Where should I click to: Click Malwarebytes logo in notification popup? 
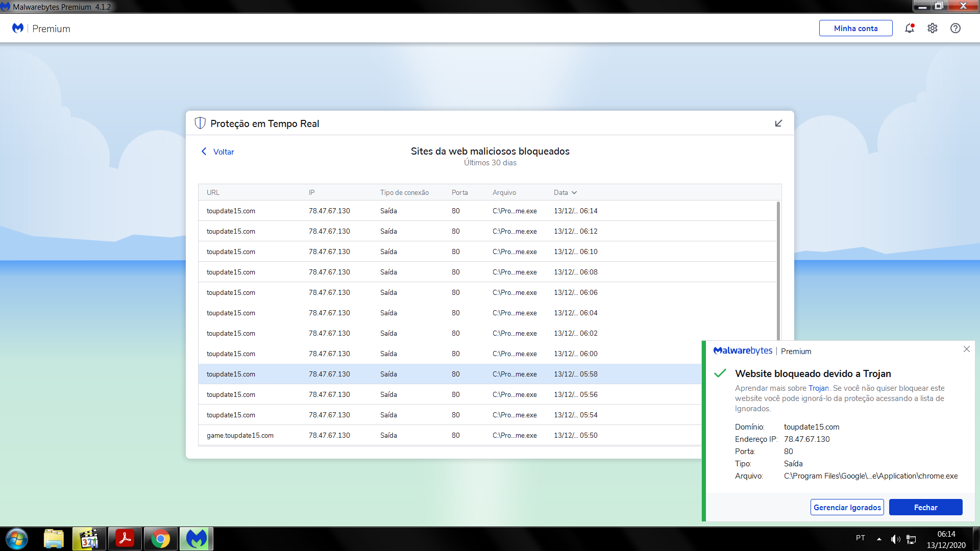click(743, 350)
